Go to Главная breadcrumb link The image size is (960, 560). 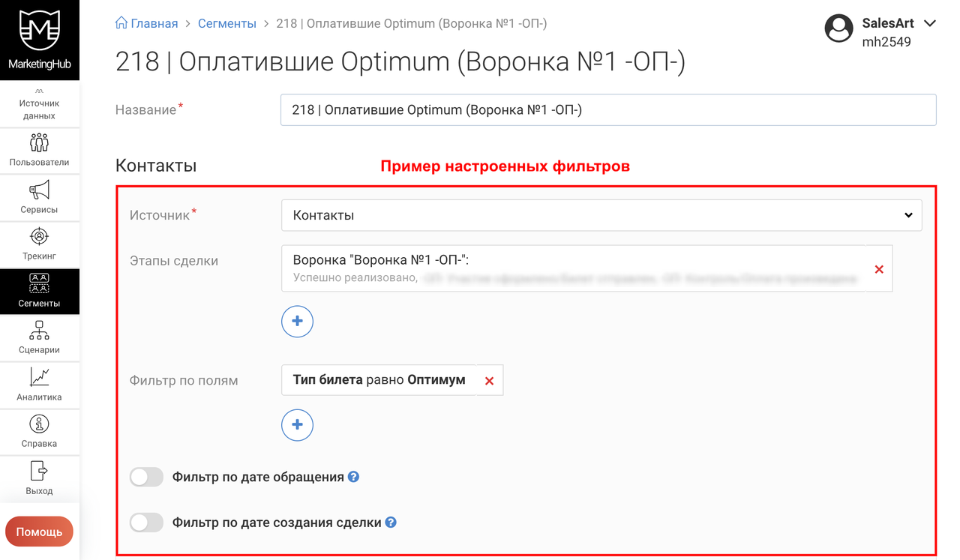(x=154, y=23)
